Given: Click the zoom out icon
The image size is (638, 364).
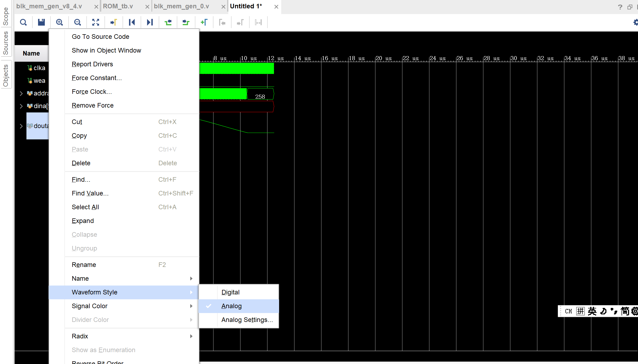Looking at the screenshot, I should tap(77, 22).
